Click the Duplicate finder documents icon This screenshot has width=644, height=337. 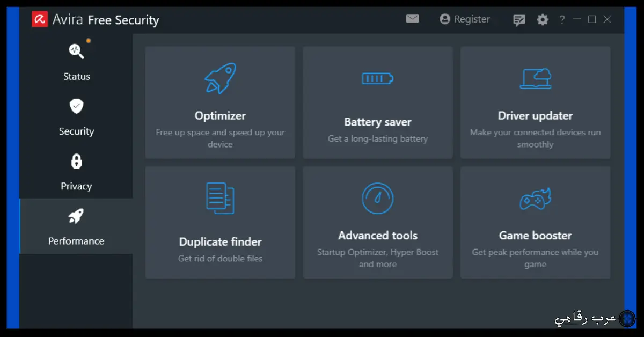click(x=220, y=198)
